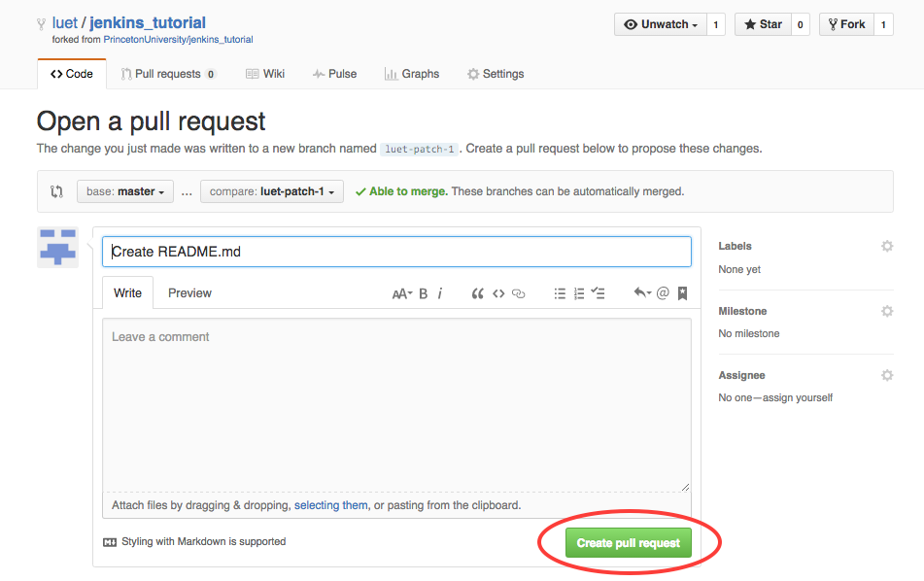This screenshot has width=924, height=581.
Task: Fork the repository
Action: tap(847, 24)
